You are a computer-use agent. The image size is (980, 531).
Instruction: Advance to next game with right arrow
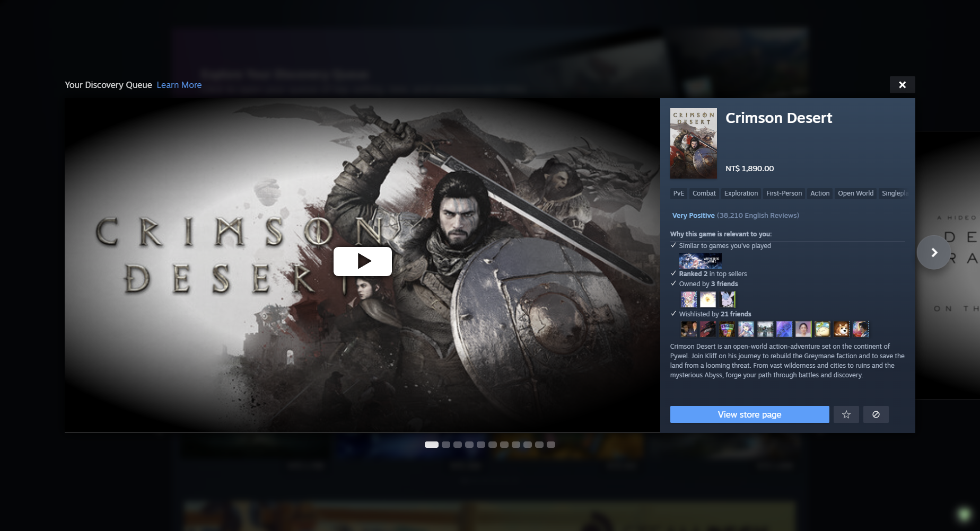click(934, 253)
